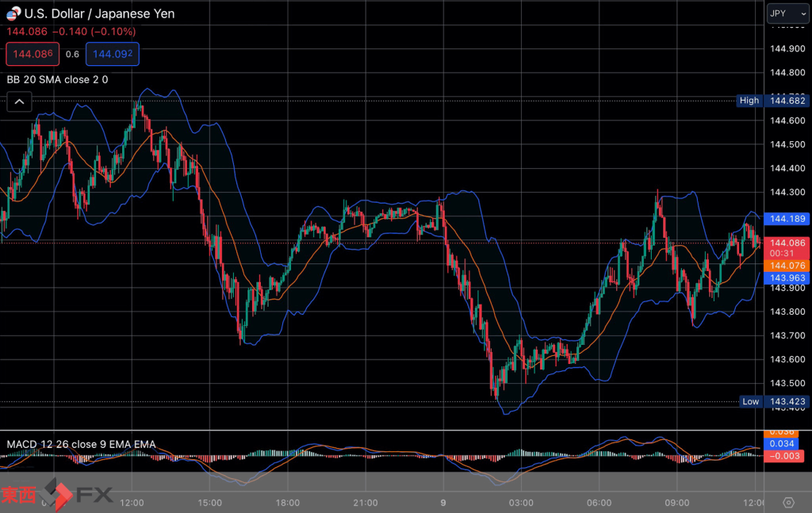Click the price change -0.140 (-0.10%) text
The image size is (812, 513).
pos(94,32)
